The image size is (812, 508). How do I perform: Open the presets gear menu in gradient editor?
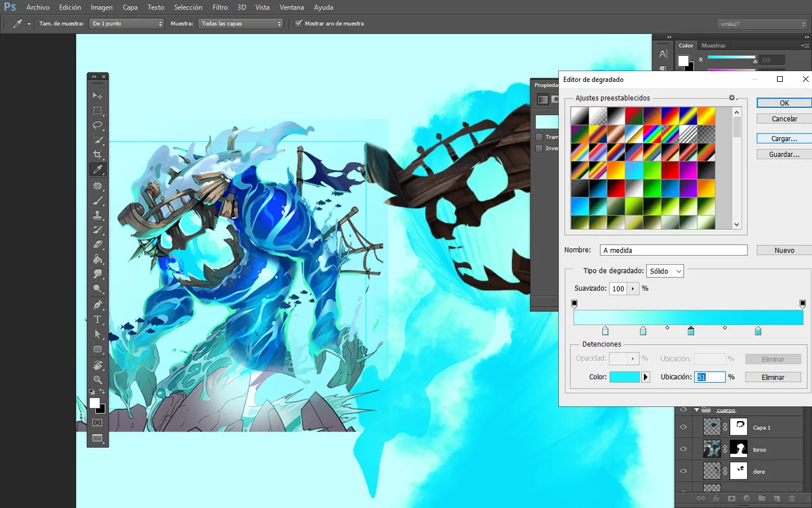point(733,98)
